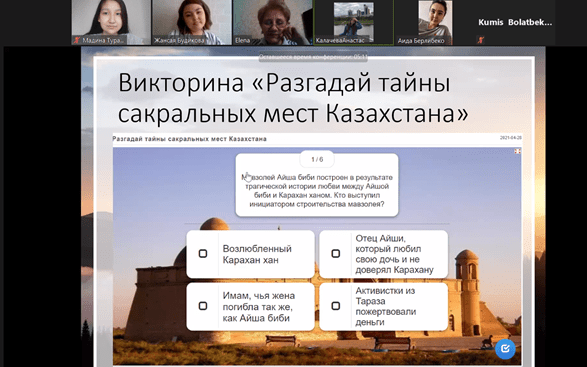Screen dimensions: 587x367
Task: Select answer text Активистки из Тараза пожертвовали деньги
Action: (386, 306)
